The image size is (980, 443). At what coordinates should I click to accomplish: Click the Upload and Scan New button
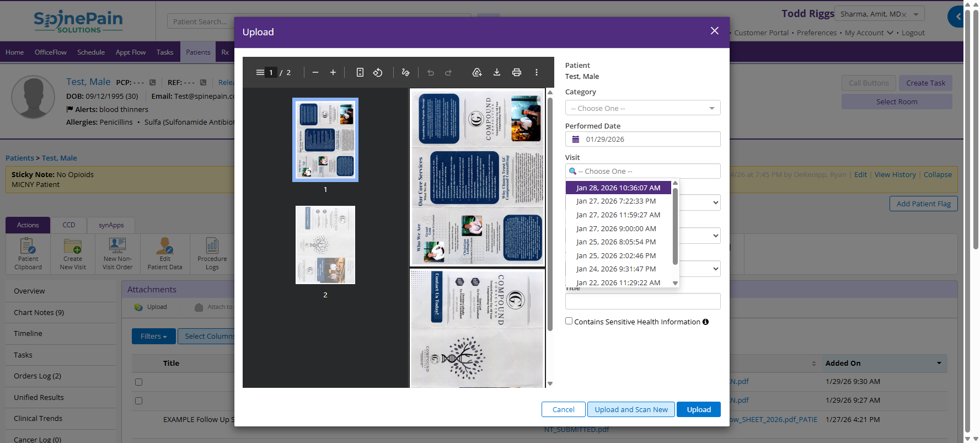pos(631,409)
